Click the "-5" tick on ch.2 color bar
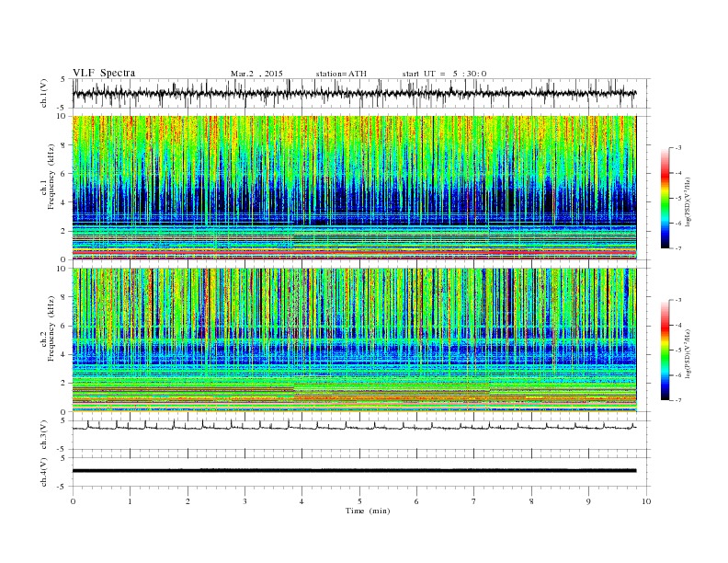The image size is (728, 563). (678, 350)
